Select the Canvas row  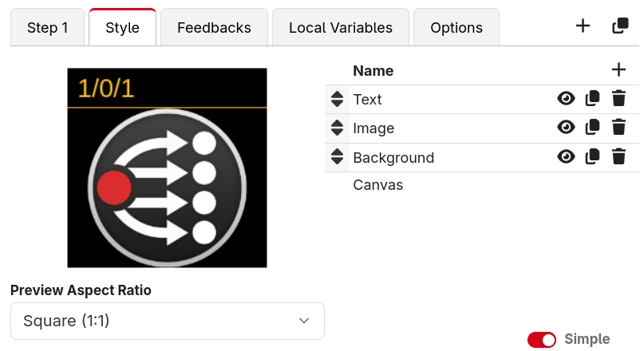click(482, 185)
